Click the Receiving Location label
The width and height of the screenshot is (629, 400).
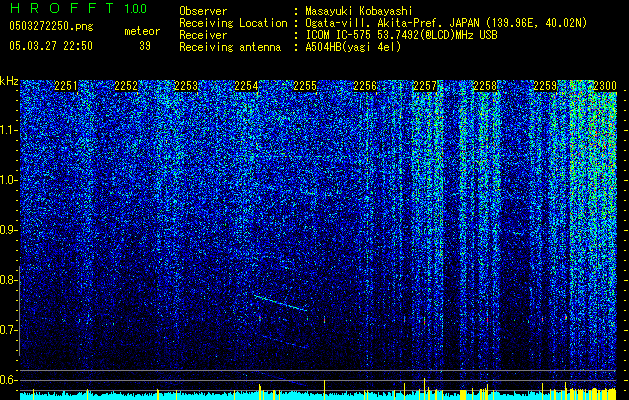[x=233, y=23]
